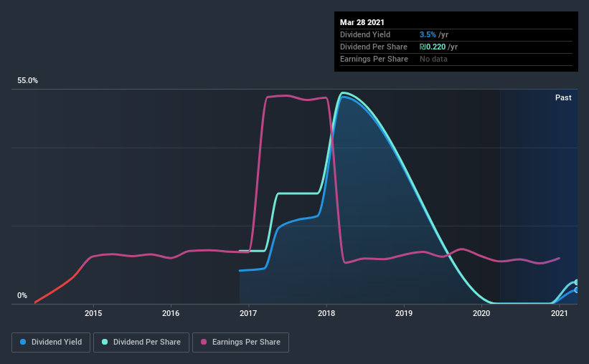This screenshot has height=364, width=589.
Task: Click the ₪0.220 dividend per share value
Action: click(x=433, y=47)
